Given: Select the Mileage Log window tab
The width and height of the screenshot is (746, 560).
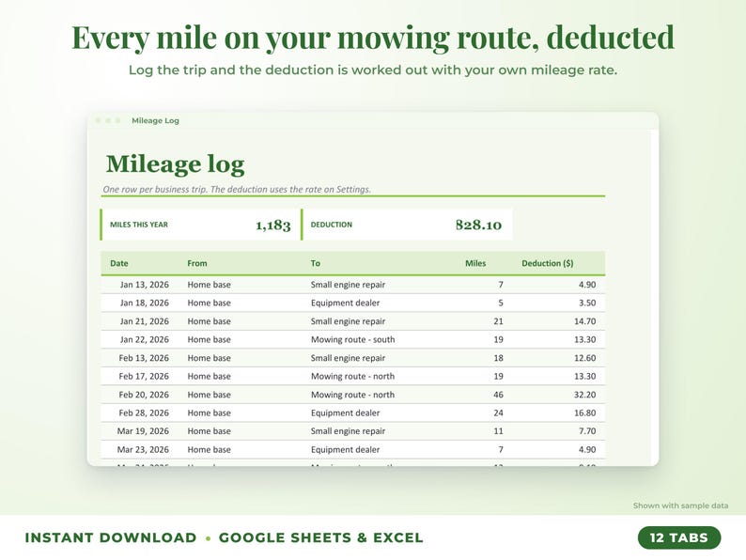Looking at the screenshot, I should [155, 120].
